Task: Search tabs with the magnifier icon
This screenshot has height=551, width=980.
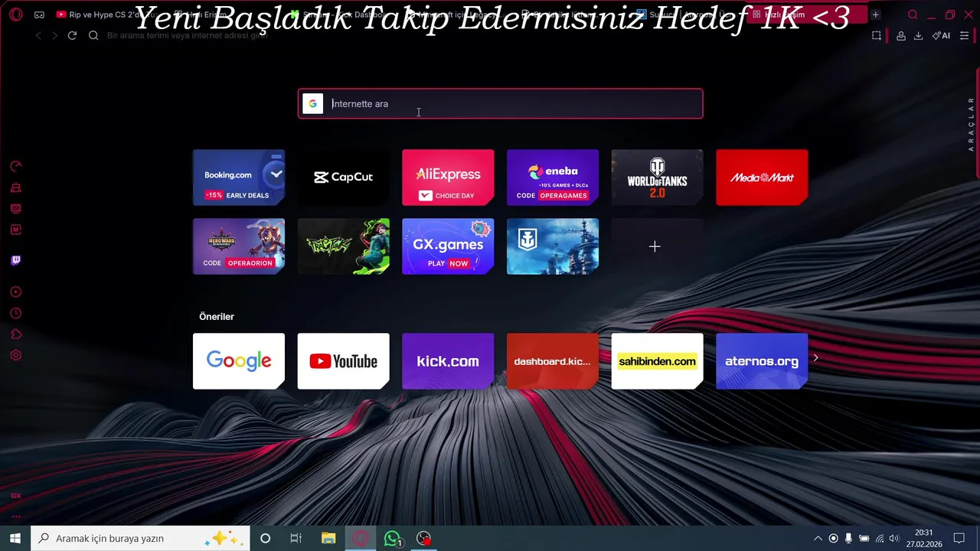Action: point(913,15)
